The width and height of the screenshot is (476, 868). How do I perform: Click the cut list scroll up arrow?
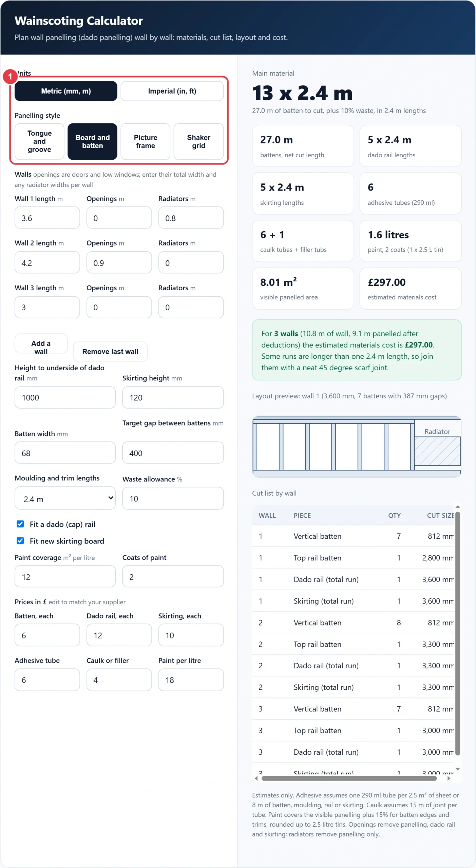pos(457,507)
